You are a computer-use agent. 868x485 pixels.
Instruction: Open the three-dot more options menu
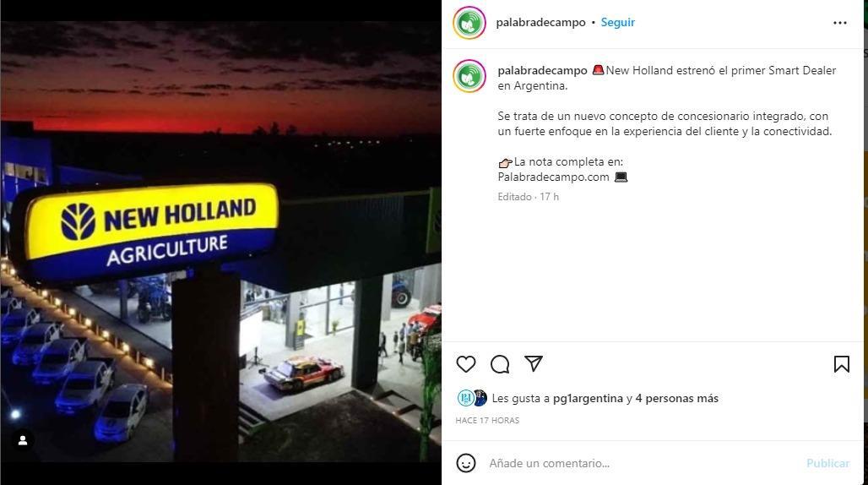(x=840, y=23)
